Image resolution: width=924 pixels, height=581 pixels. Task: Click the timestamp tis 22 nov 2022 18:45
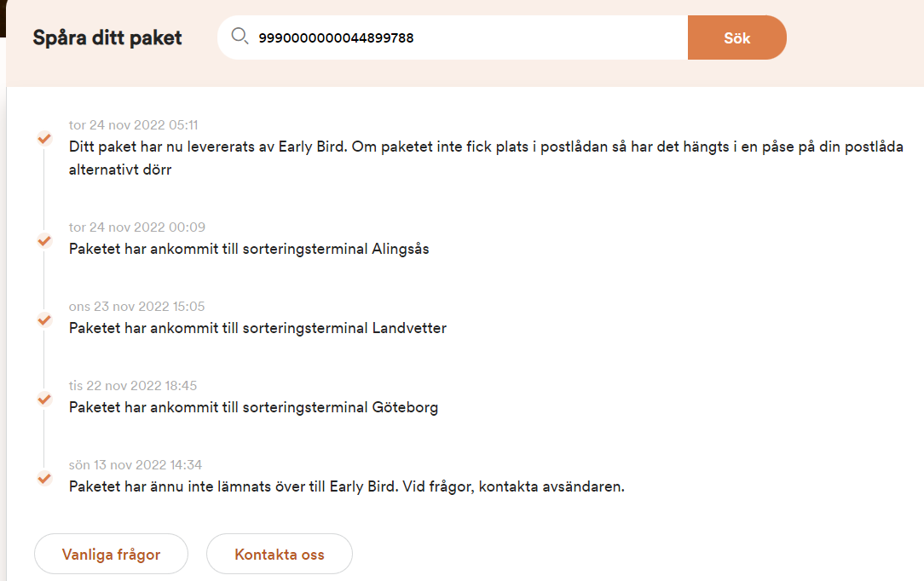(133, 386)
